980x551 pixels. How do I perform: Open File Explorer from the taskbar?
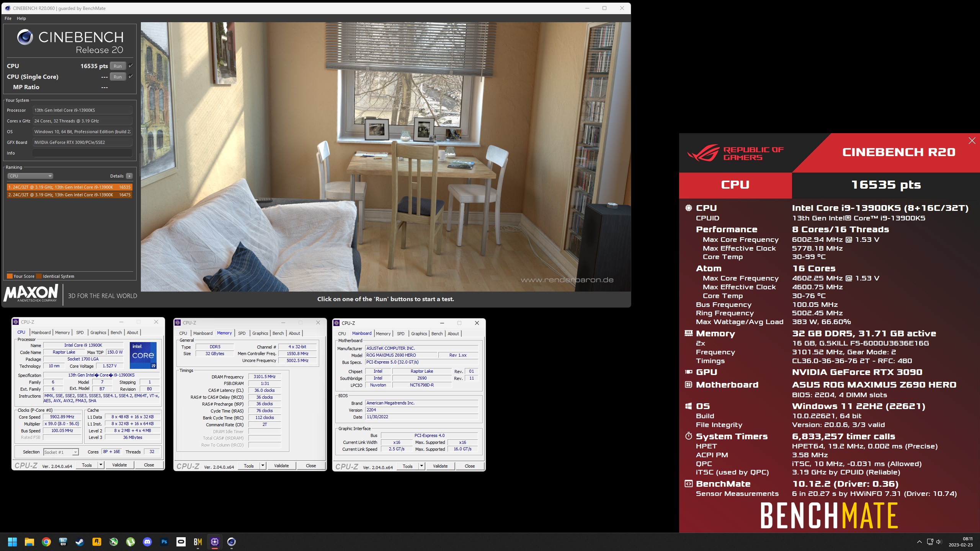coord(29,542)
